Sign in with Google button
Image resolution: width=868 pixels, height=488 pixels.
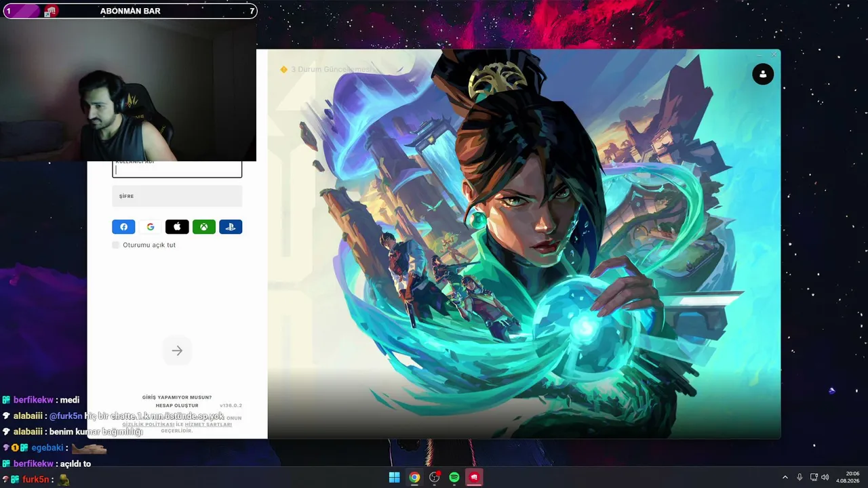pos(151,227)
